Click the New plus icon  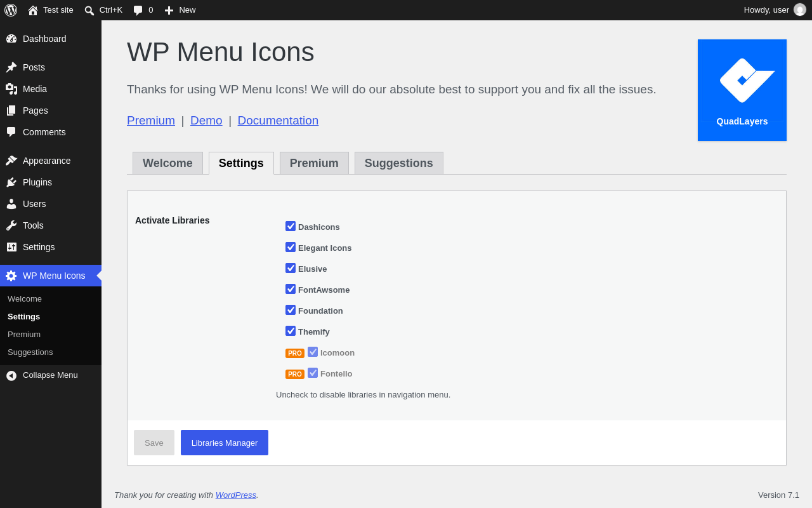(169, 10)
